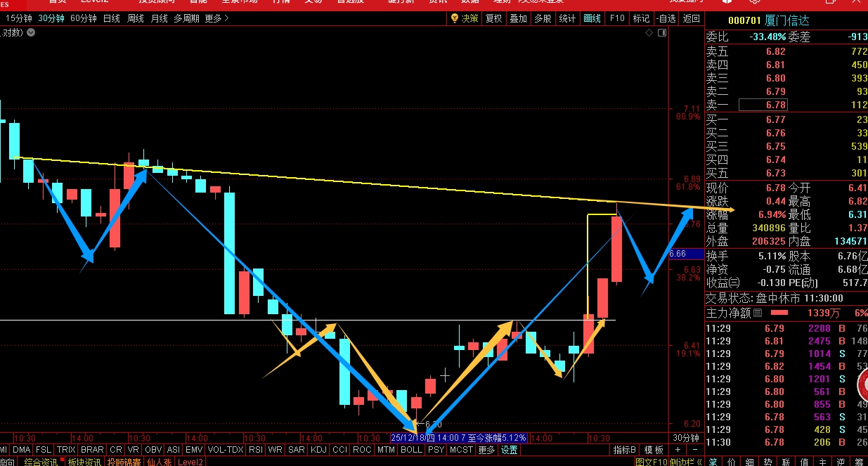868x466 pixels.
Task: Select the VR indicator
Action: (x=134, y=449)
